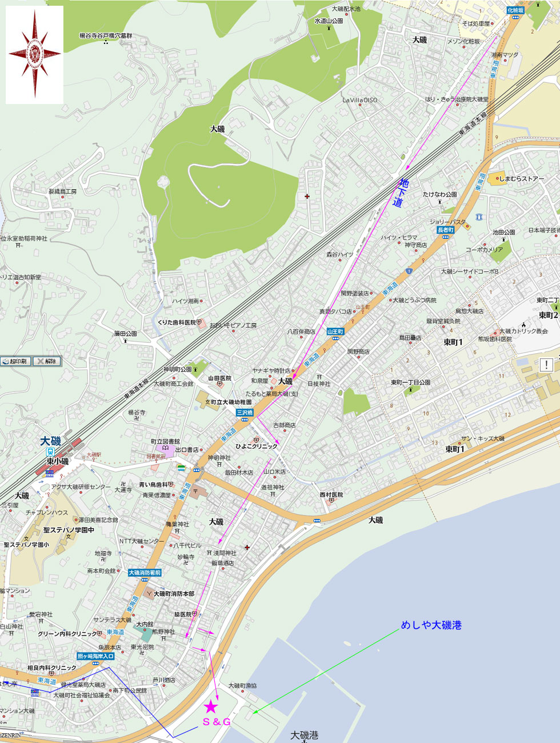This screenshot has height=743, width=560.
Task: Click the 化粧坂 intersection sign
Action: [x=515, y=10]
